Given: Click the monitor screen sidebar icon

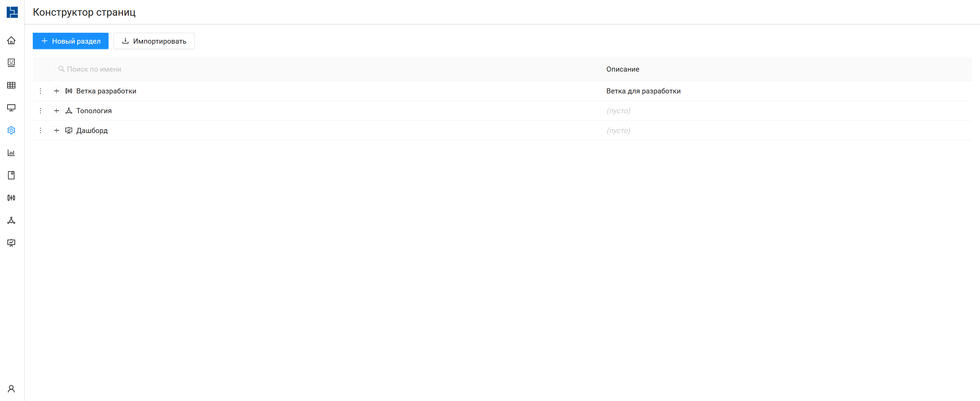Looking at the screenshot, I should coord(11,107).
